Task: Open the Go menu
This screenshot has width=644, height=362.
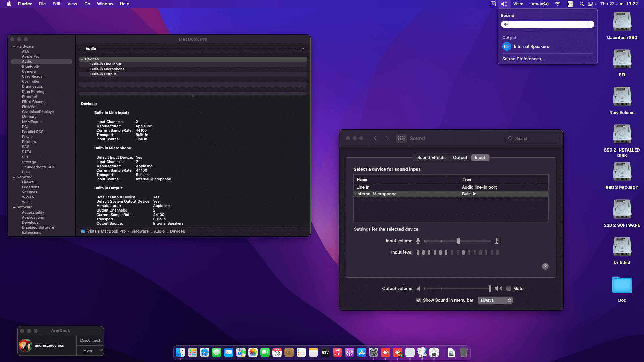Action: tap(87, 4)
